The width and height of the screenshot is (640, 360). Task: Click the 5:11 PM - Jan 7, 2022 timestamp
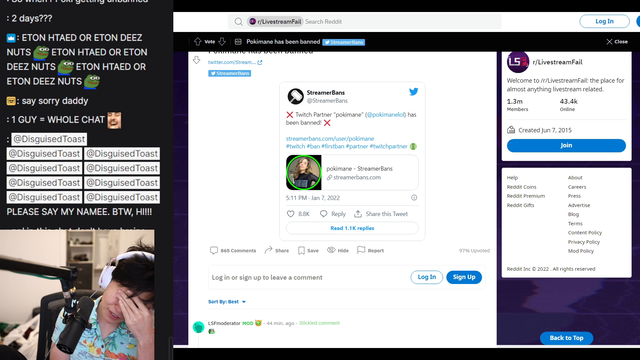click(x=313, y=198)
